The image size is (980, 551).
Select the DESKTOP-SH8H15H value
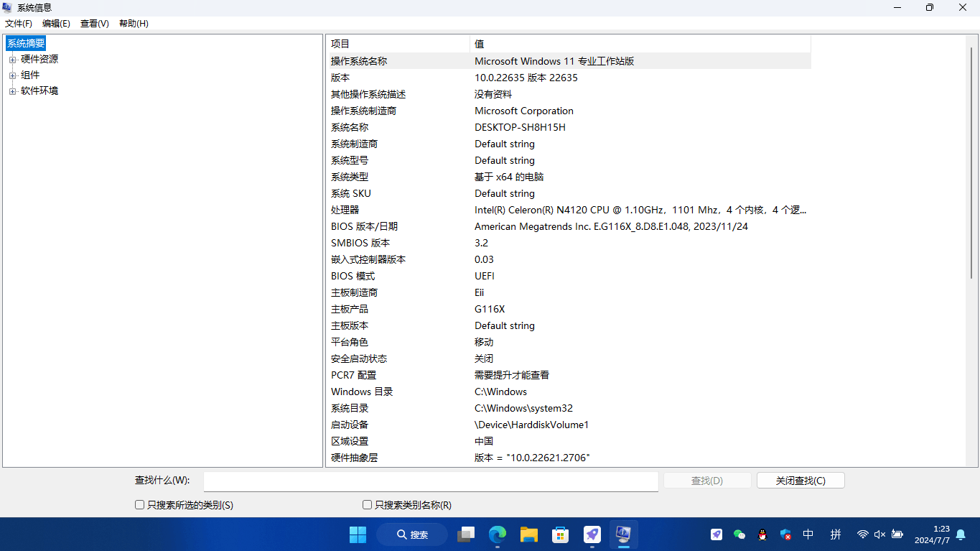point(520,127)
